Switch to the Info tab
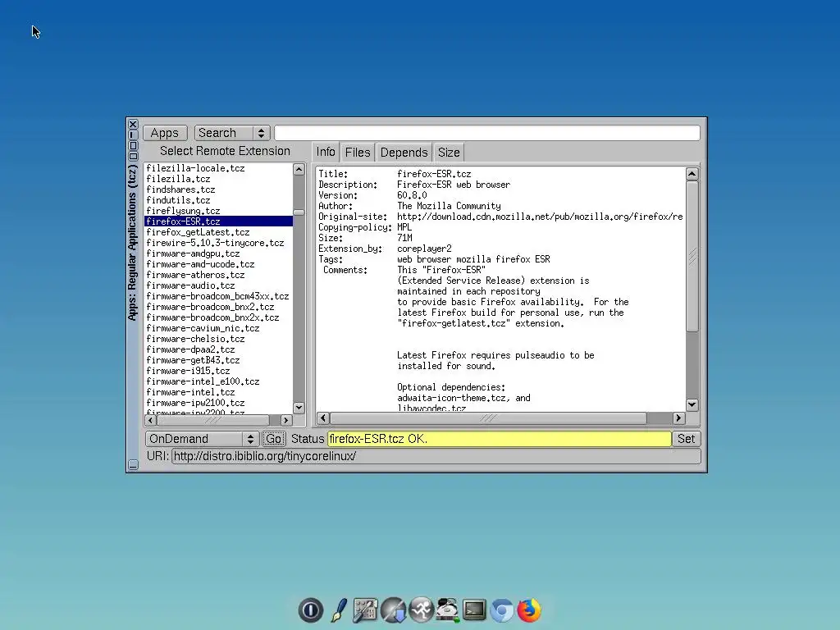 (325, 152)
